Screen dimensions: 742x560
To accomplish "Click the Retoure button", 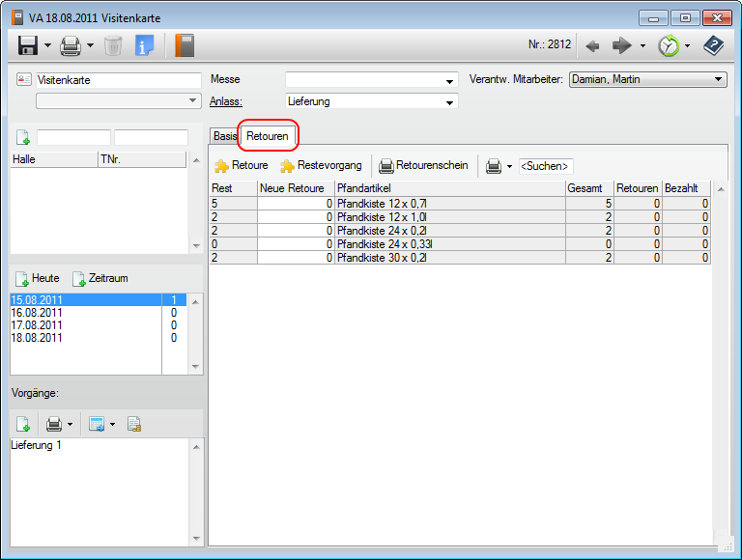I will click(x=242, y=166).
